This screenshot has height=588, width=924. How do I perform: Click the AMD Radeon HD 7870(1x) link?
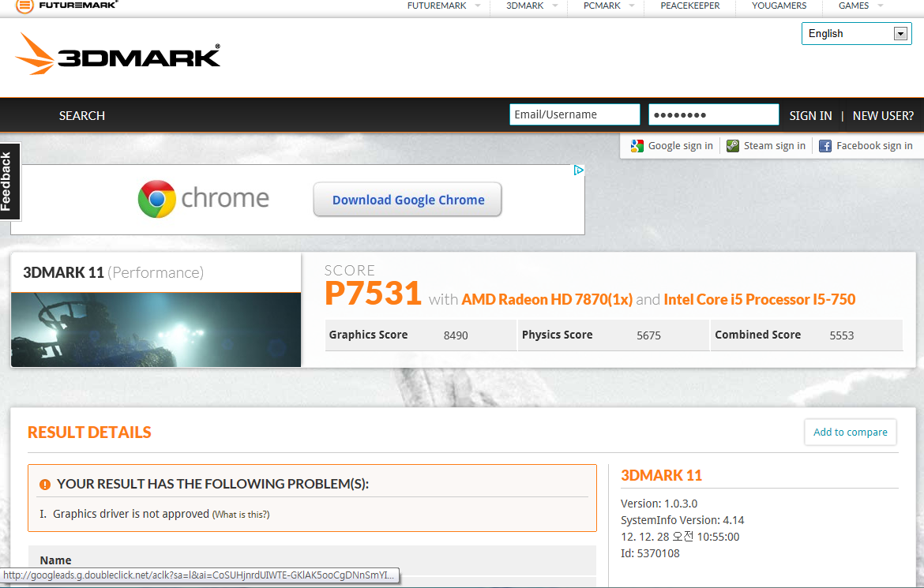pos(547,299)
